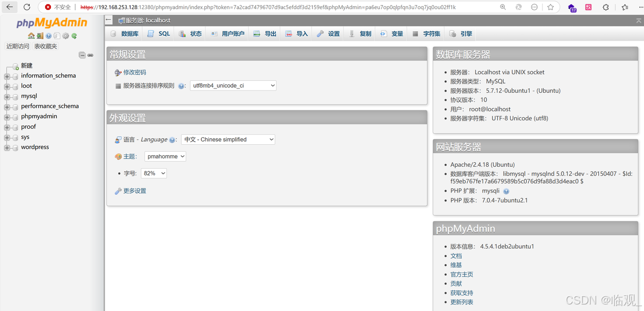Image resolution: width=644 pixels, height=311 pixels.
Task: Open the 变量 variables tab
Action: (391, 34)
